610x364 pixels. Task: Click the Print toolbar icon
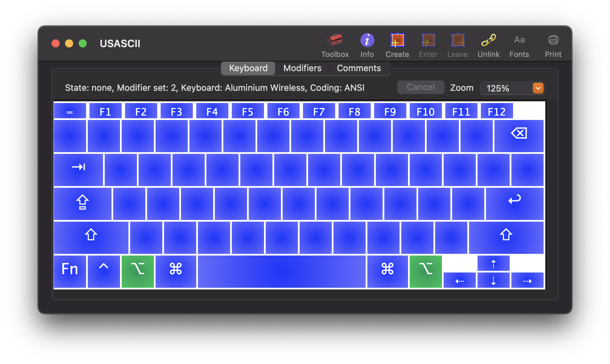[x=553, y=44]
